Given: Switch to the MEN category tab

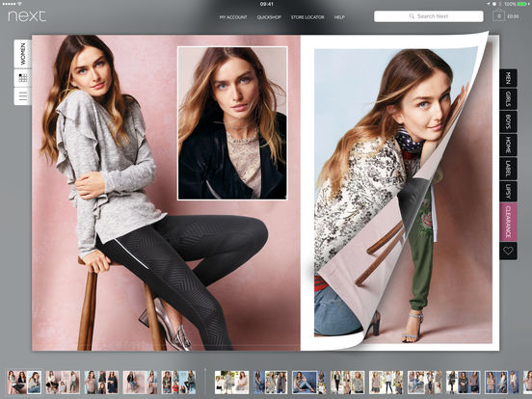Looking at the screenshot, I should (x=508, y=78).
